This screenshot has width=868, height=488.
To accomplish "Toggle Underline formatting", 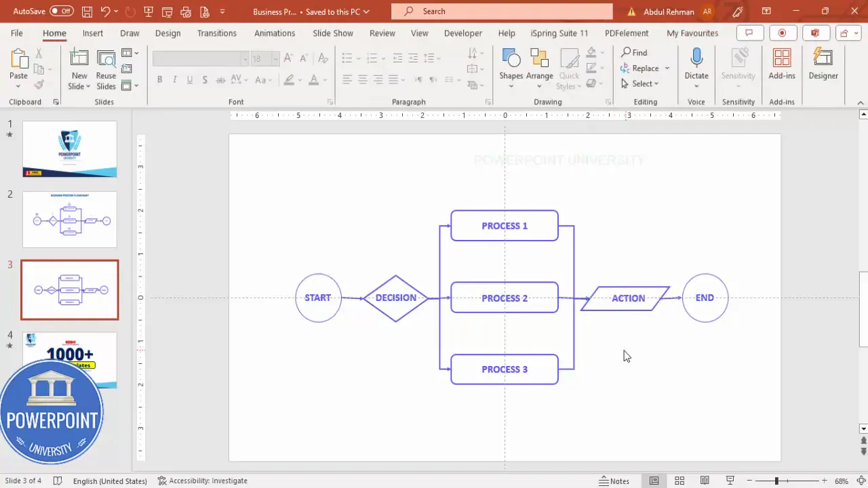I will 189,80.
